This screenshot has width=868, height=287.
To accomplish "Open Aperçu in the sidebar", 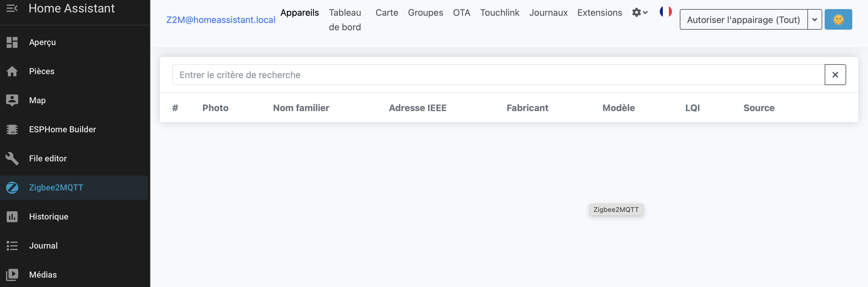I will pyautogui.click(x=74, y=42).
